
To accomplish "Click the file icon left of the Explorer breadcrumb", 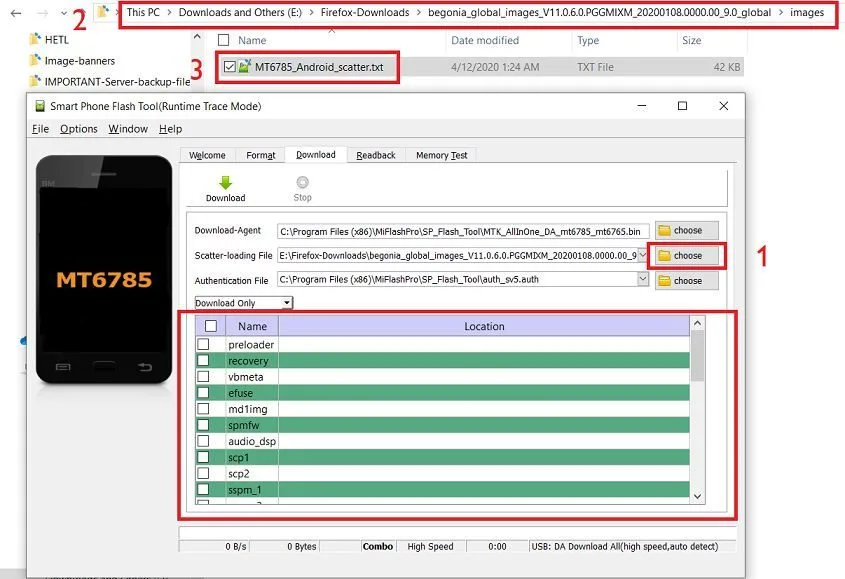I will click(x=104, y=13).
